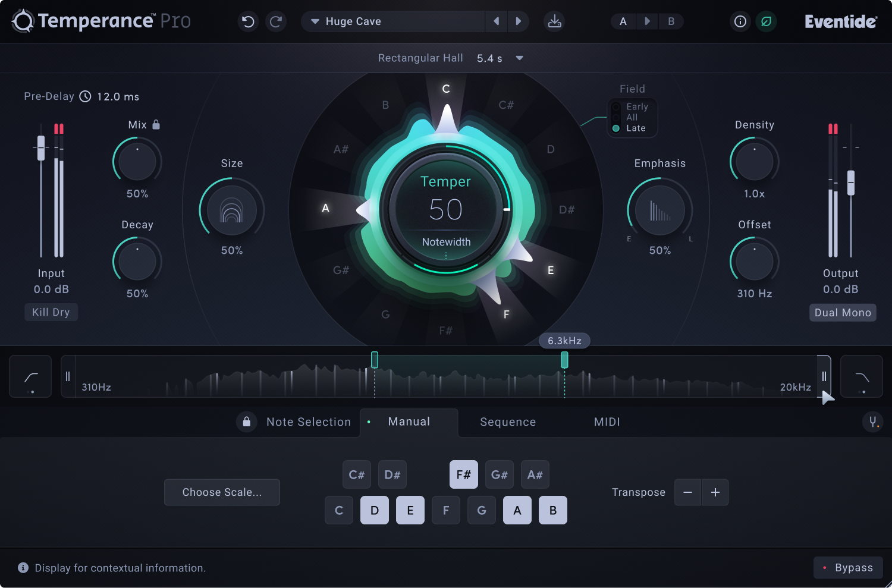Image resolution: width=892 pixels, height=588 pixels.
Task: Click the save preset download icon
Action: click(x=554, y=22)
